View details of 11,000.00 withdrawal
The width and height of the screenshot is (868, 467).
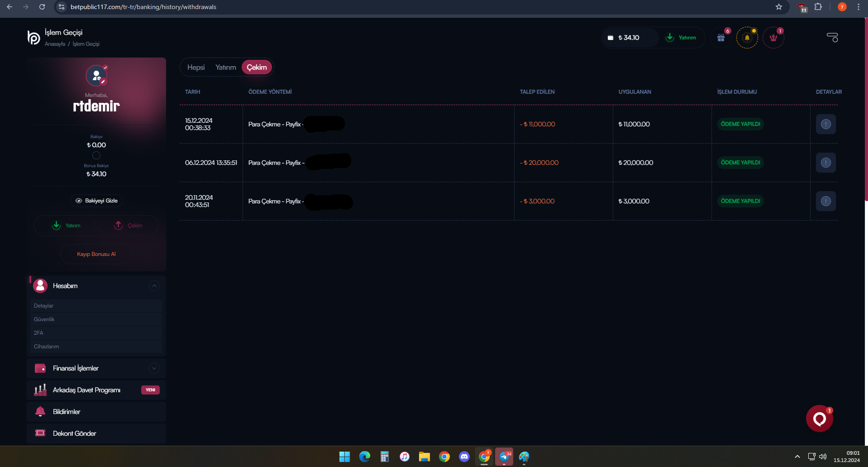tap(825, 124)
